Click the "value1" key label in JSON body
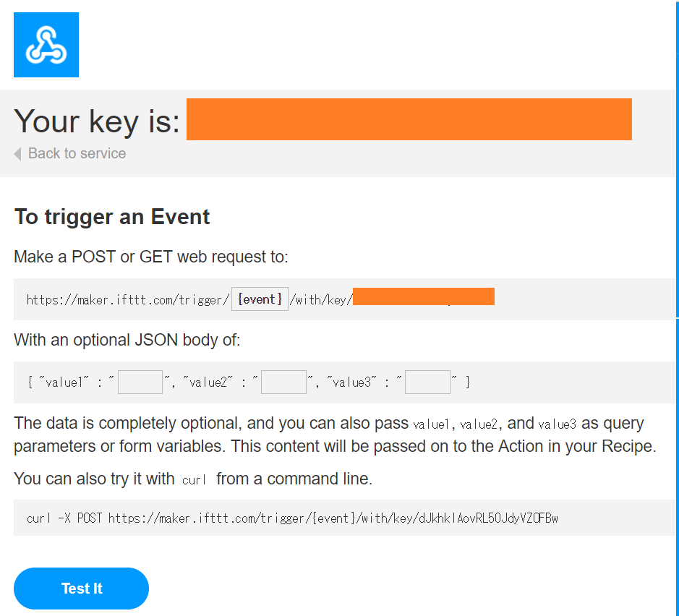The width and height of the screenshot is (679, 616). click(64, 382)
